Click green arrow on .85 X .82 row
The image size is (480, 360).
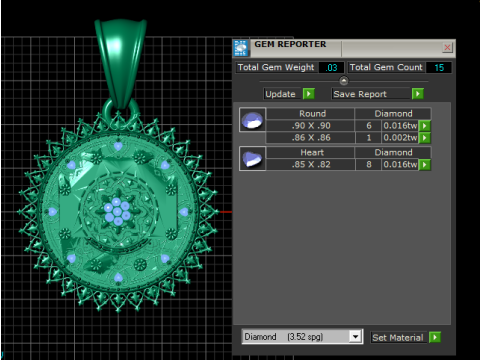(x=425, y=165)
